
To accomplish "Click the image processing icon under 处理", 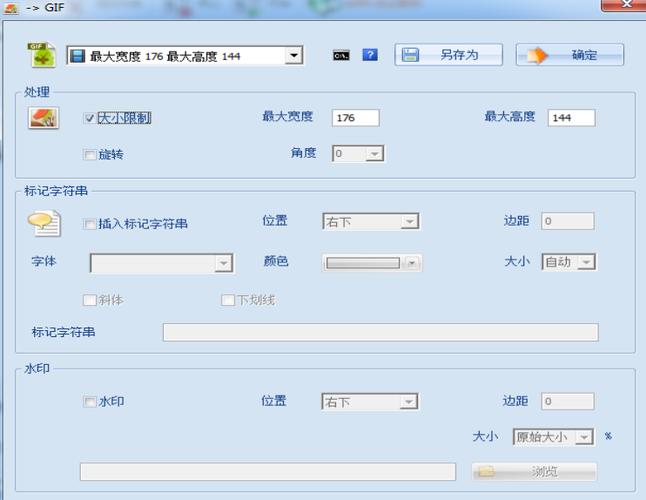I will [x=41, y=119].
